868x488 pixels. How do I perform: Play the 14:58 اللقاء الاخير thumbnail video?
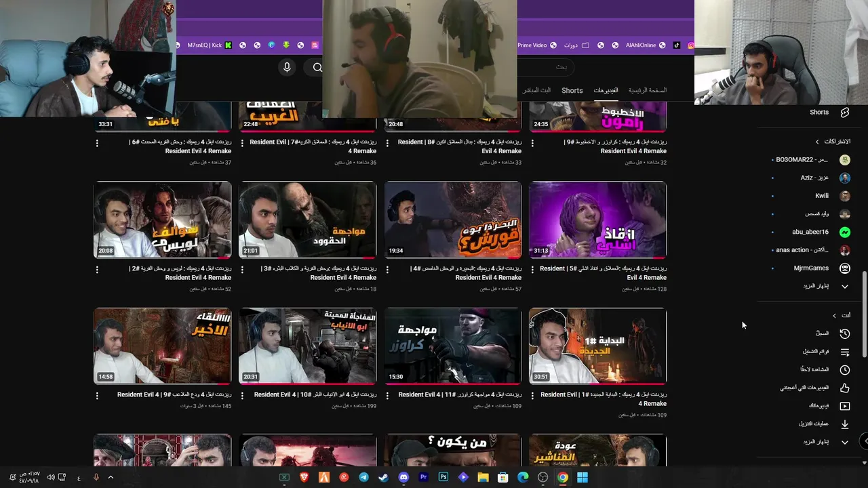tap(163, 346)
